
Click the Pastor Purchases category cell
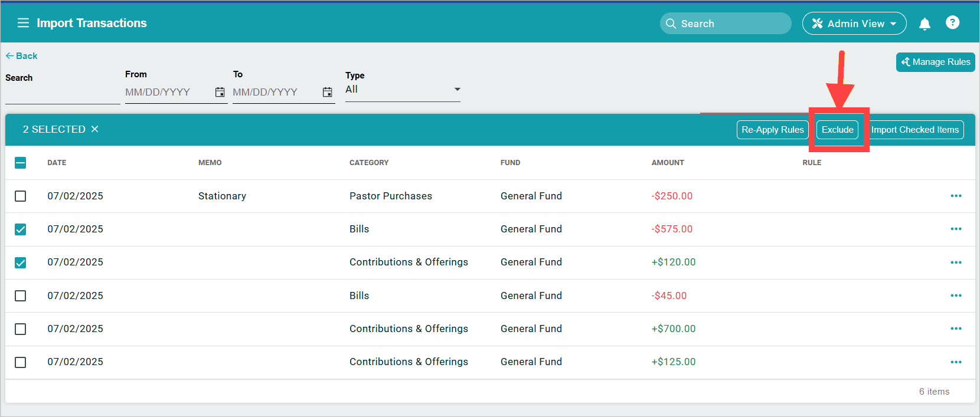point(391,196)
